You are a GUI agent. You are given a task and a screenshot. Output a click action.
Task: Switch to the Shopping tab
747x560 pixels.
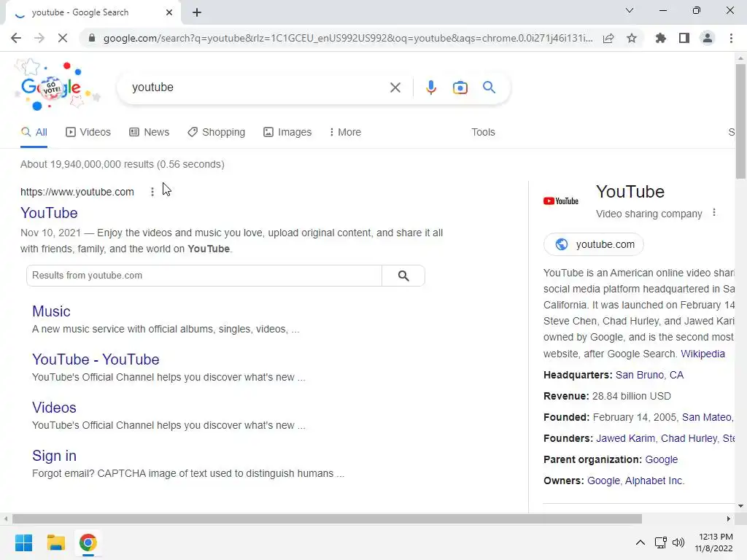tap(216, 132)
